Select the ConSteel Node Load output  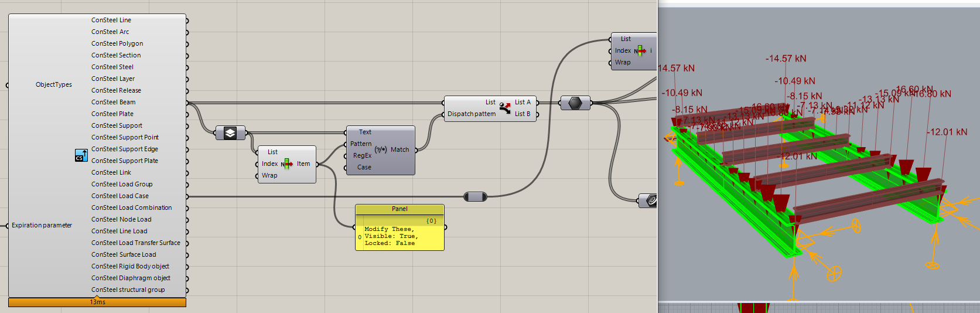pos(121,219)
